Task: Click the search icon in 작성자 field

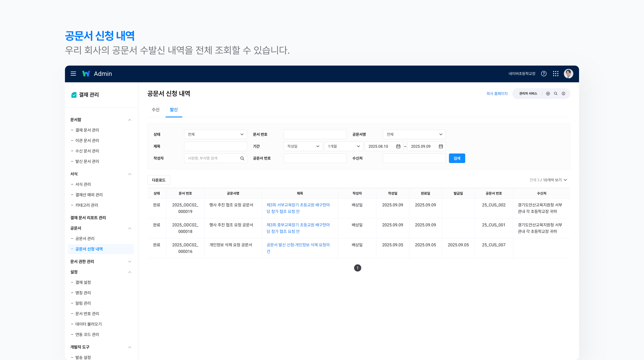Action: point(242,158)
